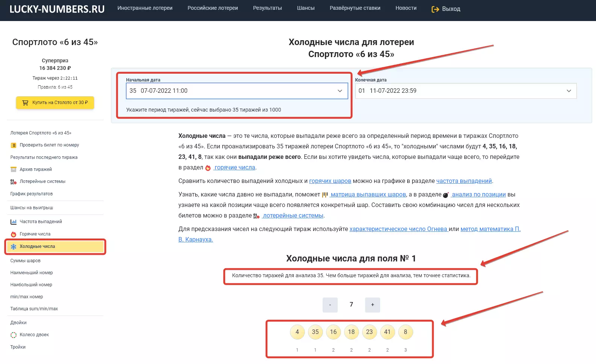Open Наибольший номер sidebar item
Screen dimensions: 596x364
31,285
